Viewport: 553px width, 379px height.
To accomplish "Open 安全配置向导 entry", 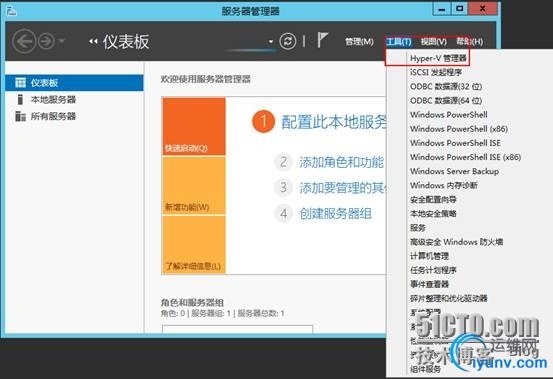I will coord(433,200).
